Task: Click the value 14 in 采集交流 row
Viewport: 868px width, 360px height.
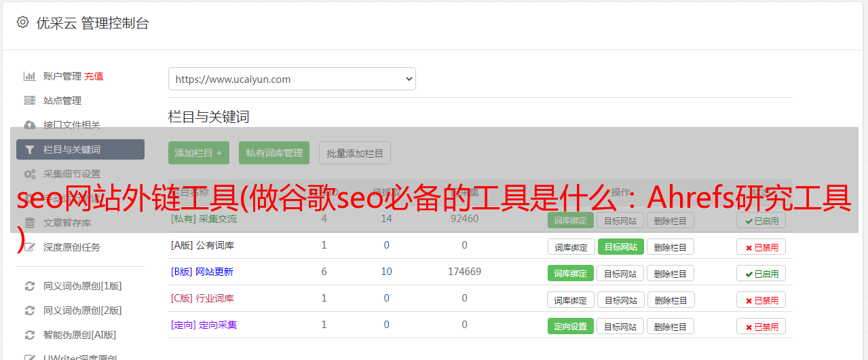Action: point(387,219)
